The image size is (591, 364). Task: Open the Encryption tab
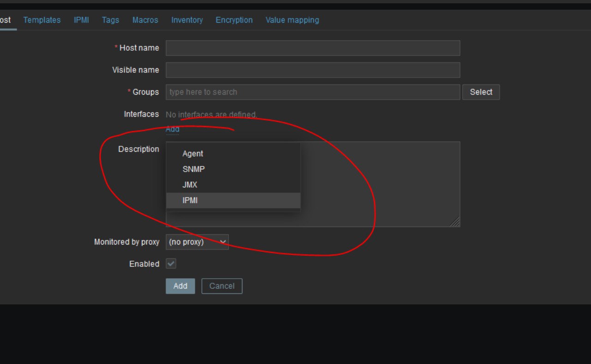pyautogui.click(x=234, y=20)
